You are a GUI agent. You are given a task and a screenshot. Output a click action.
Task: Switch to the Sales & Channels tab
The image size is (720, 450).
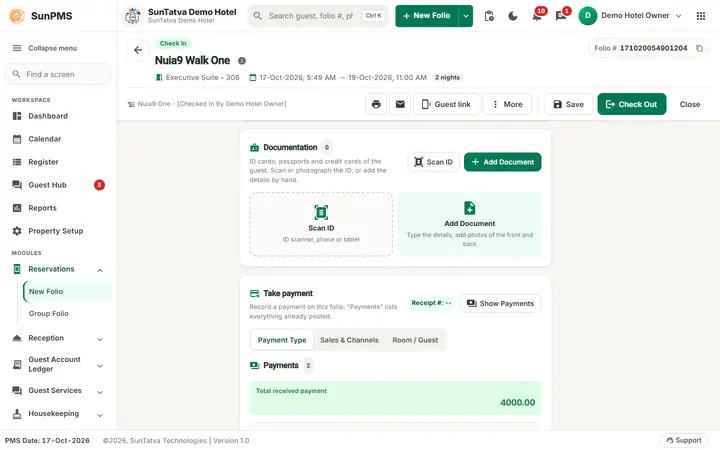point(349,340)
